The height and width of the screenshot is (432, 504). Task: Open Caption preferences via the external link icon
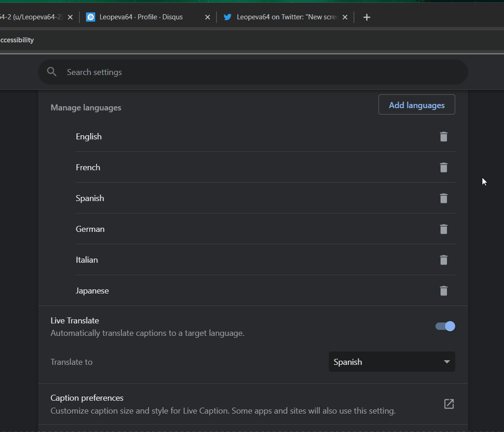point(448,403)
